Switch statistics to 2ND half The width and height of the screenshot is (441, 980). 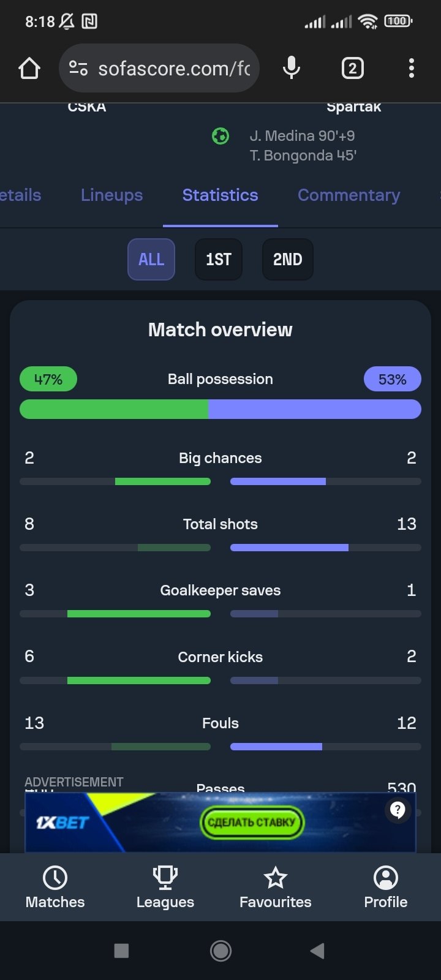288,260
